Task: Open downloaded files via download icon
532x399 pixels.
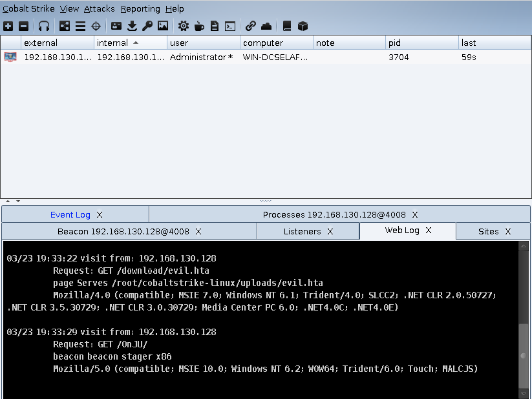Action: pyautogui.click(x=132, y=26)
